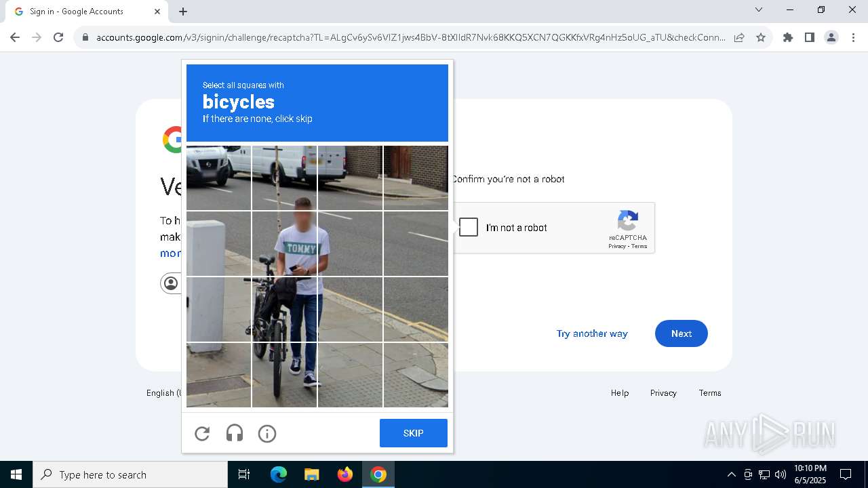Go back in Chrome
Viewport: 868px width, 488px height.
point(15,37)
